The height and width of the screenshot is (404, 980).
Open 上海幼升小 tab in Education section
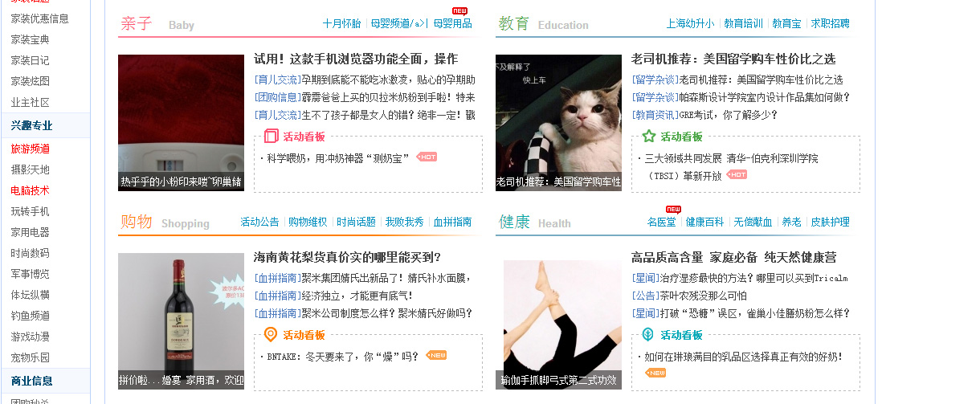coord(690,24)
